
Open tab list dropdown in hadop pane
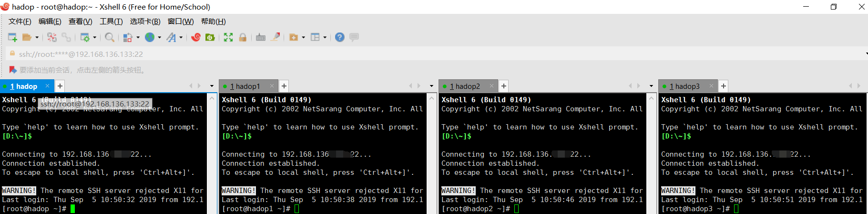pos(212,86)
